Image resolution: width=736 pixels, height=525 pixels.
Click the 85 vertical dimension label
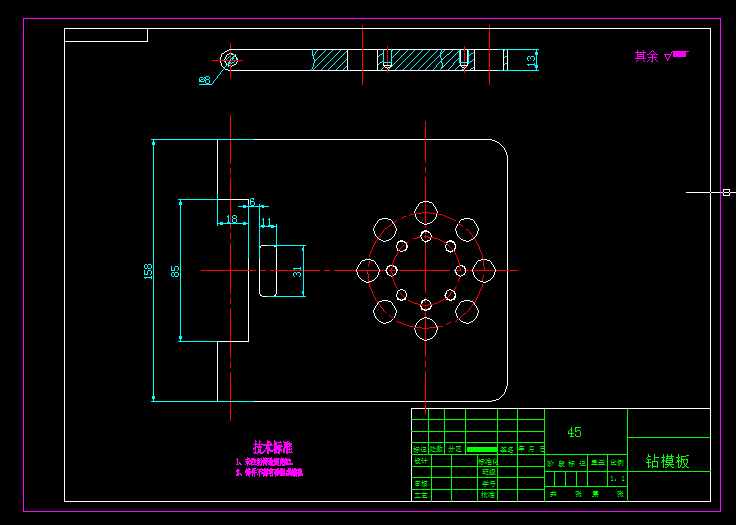tap(175, 271)
